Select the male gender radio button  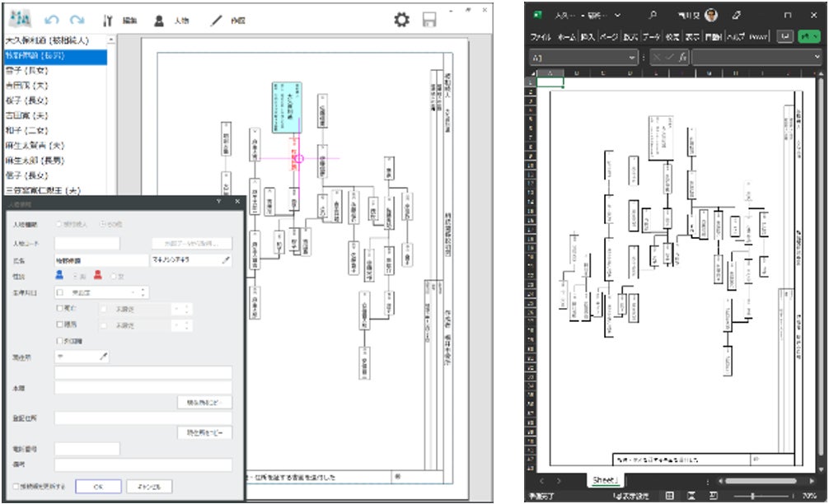(x=73, y=276)
